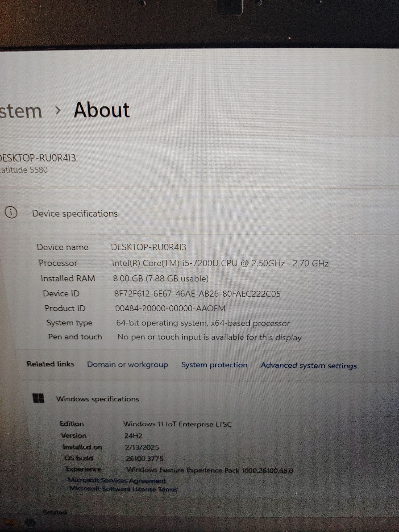Click the System type label
Image resolution: width=399 pixels, height=532 pixels.
pyautogui.click(x=69, y=323)
